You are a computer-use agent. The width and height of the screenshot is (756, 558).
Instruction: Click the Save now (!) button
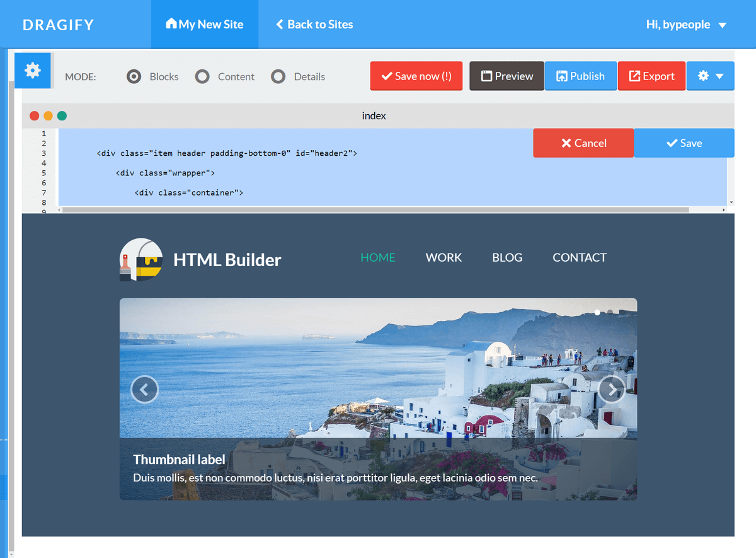point(416,76)
